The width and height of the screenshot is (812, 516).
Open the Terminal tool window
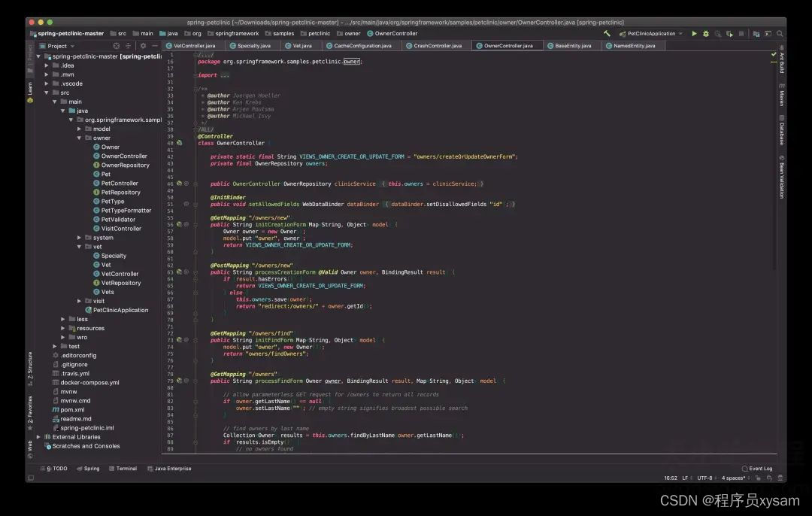tap(123, 469)
